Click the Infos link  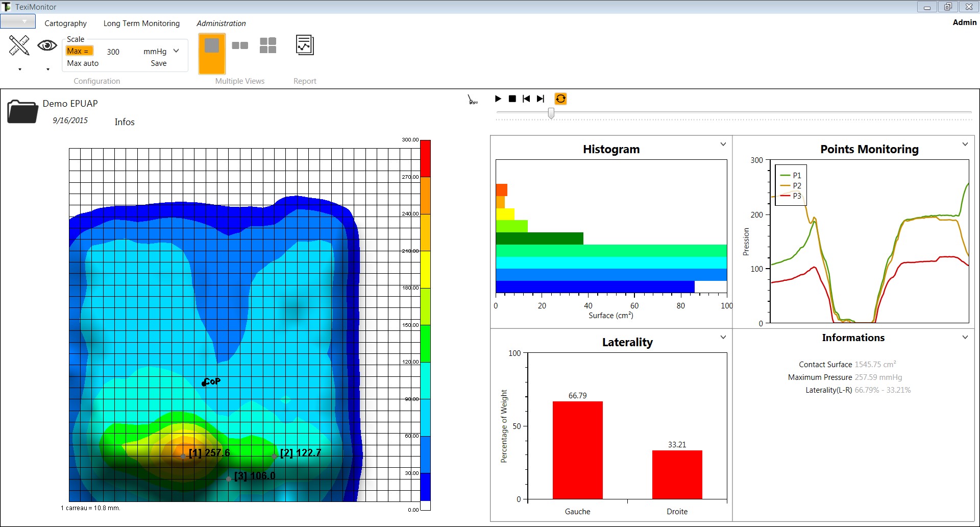125,122
